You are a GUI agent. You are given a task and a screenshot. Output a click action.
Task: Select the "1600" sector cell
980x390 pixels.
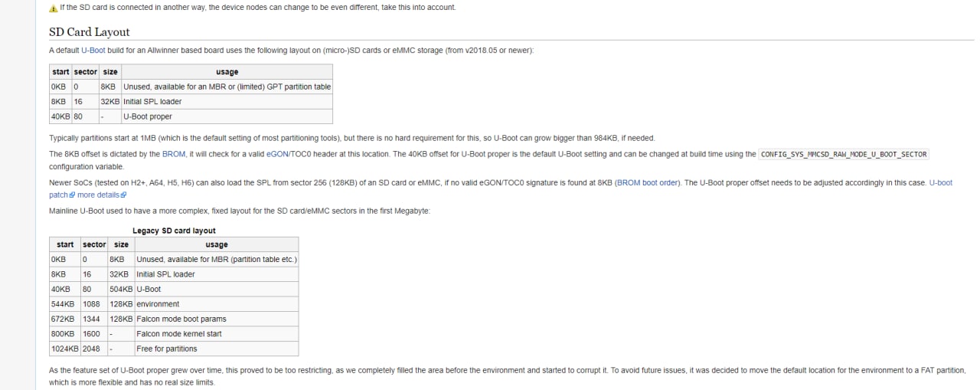click(x=94, y=334)
